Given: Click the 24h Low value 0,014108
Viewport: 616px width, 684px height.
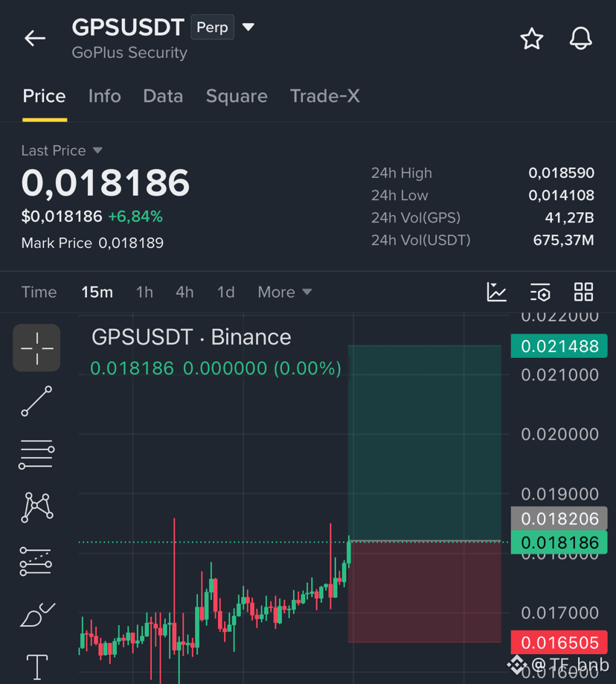Looking at the screenshot, I should point(561,195).
